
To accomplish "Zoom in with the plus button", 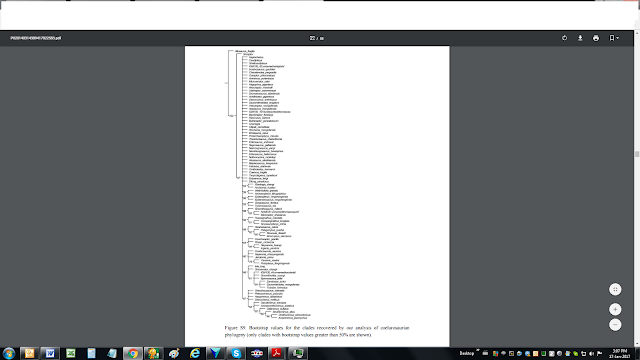I will point(615,309).
